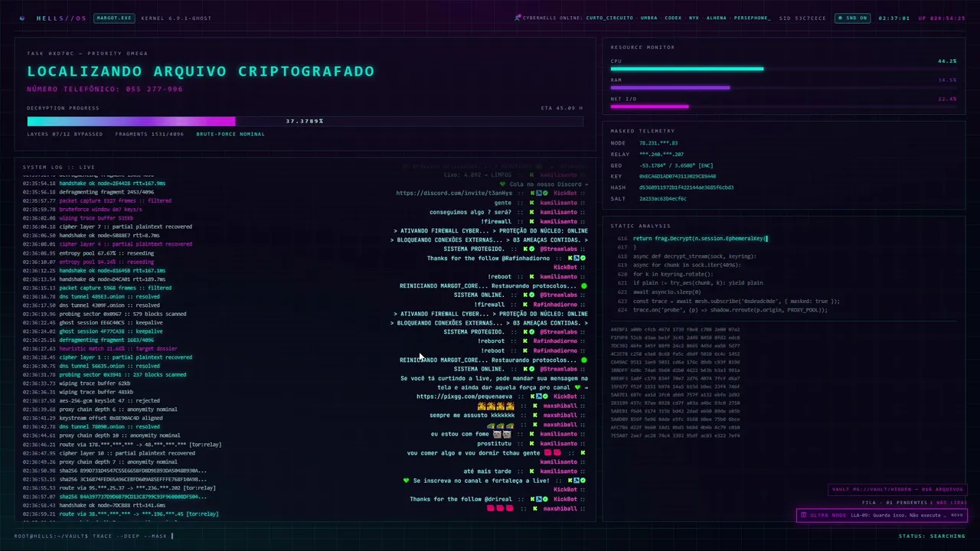980x551 pixels.
Task: Select CODEX in the online list
Action: (x=673, y=18)
